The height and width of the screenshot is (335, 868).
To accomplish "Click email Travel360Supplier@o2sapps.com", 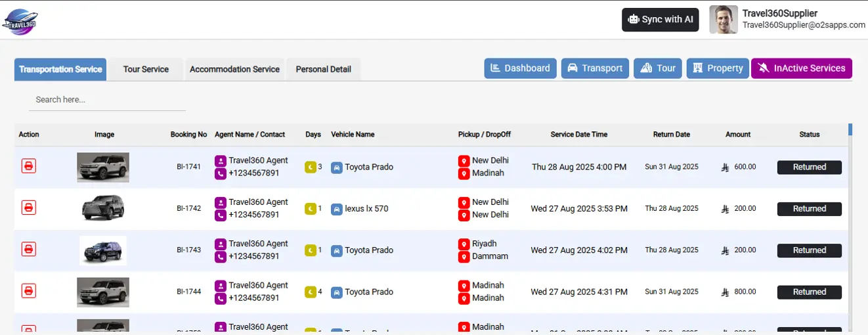I will pyautogui.click(x=804, y=25).
